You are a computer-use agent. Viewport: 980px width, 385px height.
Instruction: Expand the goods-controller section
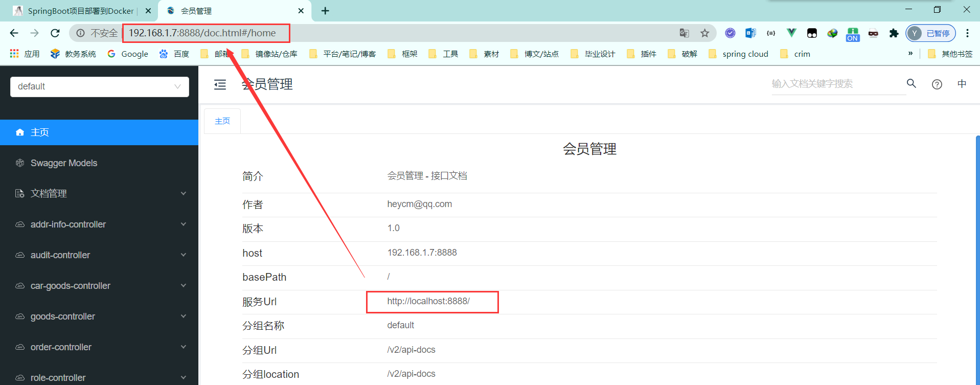coord(99,316)
